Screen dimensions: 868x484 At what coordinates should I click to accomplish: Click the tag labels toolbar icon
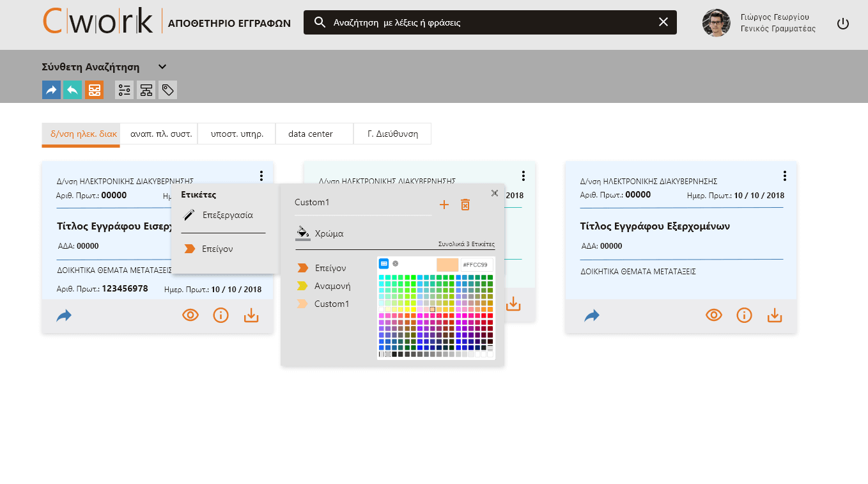(167, 90)
